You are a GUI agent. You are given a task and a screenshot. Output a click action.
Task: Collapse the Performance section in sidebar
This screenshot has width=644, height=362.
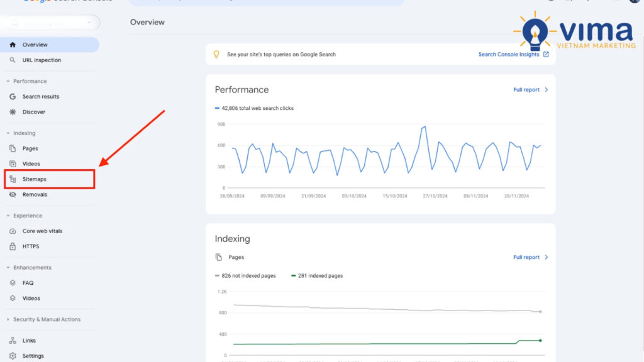(8, 81)
